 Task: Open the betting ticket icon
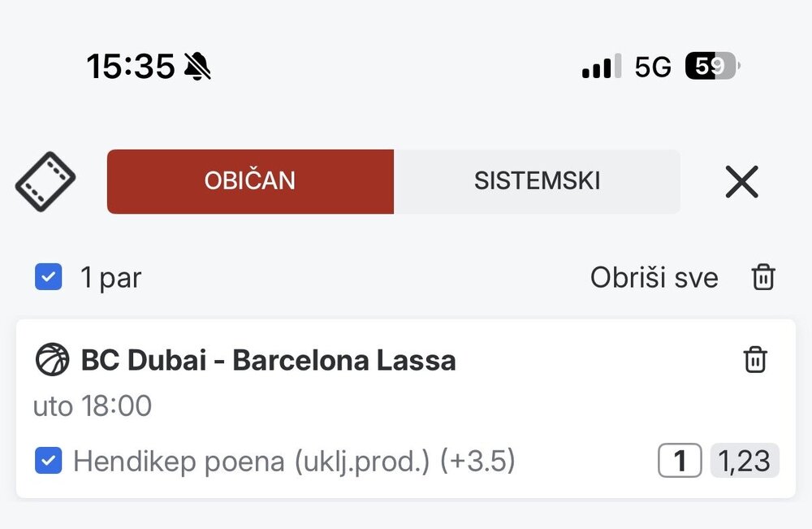click(x=45, y=181)
